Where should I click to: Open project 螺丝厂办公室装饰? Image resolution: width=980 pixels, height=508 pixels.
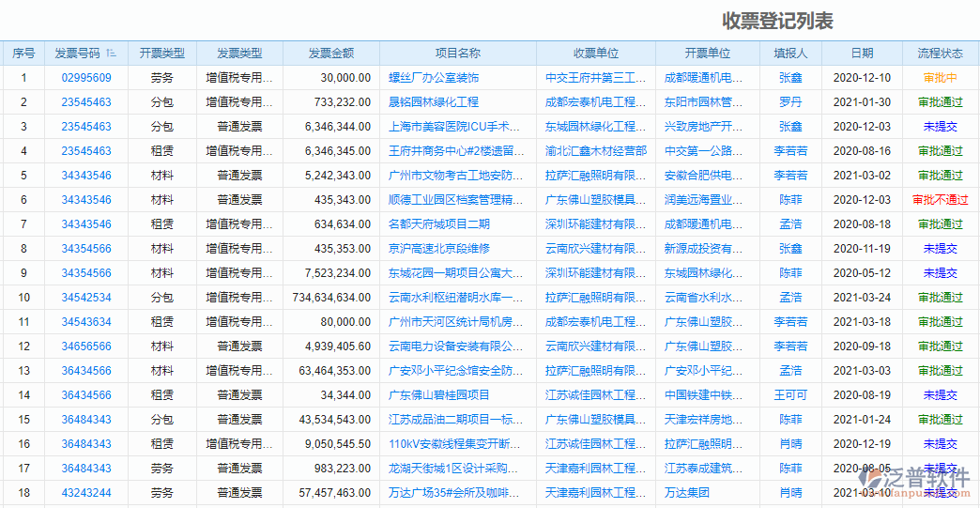click(x=434, y=78)
